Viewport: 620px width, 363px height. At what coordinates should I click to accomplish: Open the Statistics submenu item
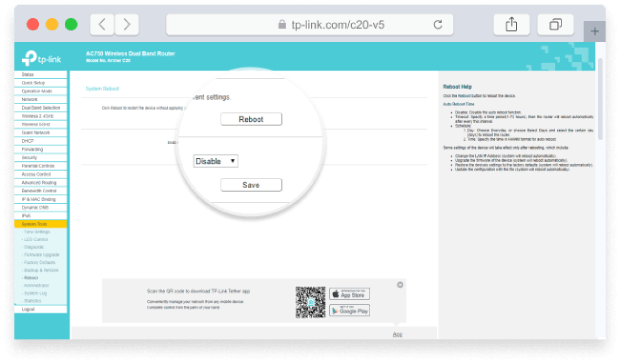click(x=32, y=301)
